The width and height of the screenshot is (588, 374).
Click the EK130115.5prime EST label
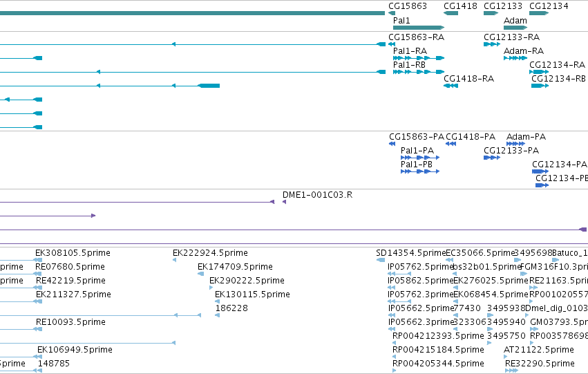[x=252, y=294]
